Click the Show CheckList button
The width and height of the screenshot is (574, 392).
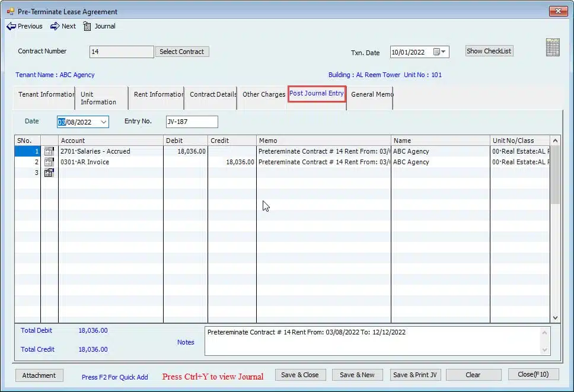click(489, 51)
